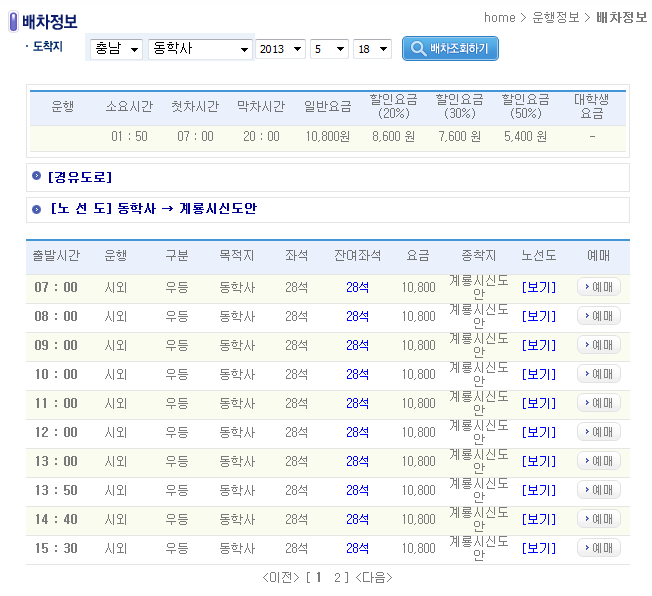This screenshot has height=596, width=652.
Task: Open the month dropdown showing 5
Action: coord(329,49)
